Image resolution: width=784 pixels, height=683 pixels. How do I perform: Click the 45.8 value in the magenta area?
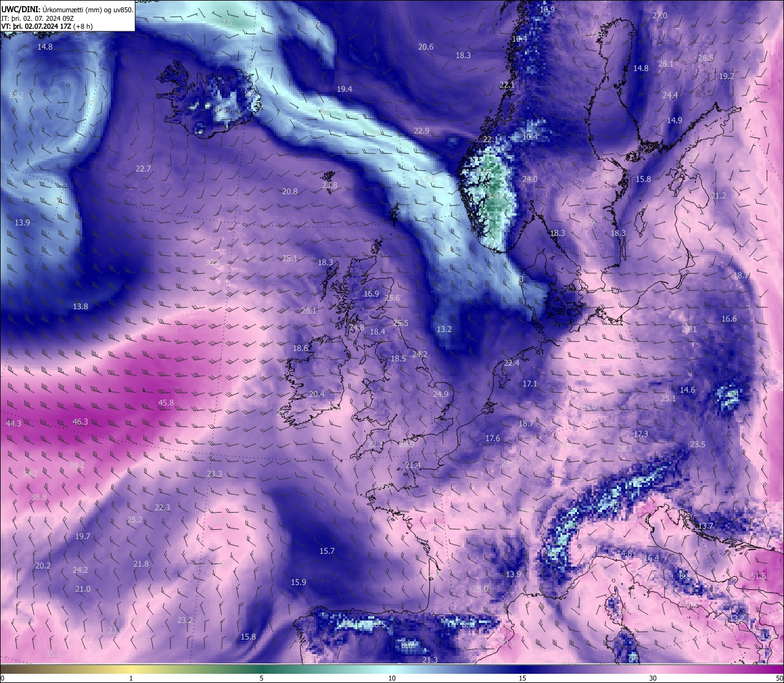(x=166, y=402)
